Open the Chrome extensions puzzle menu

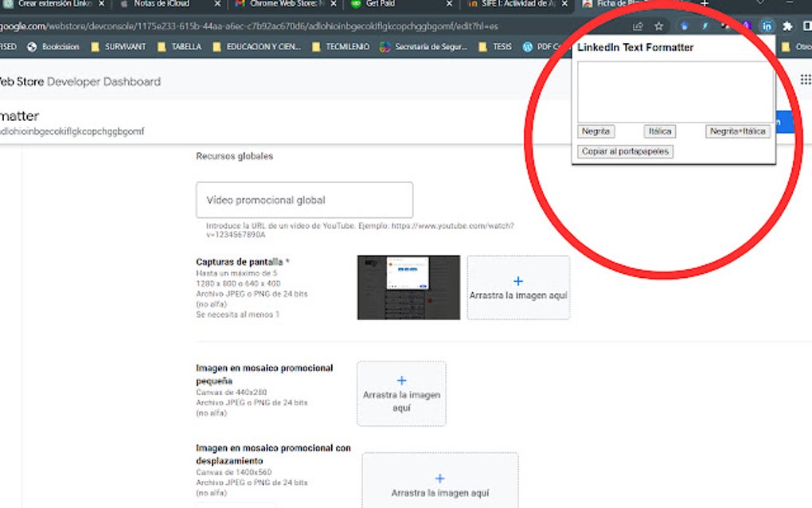[x=787, y=26]
